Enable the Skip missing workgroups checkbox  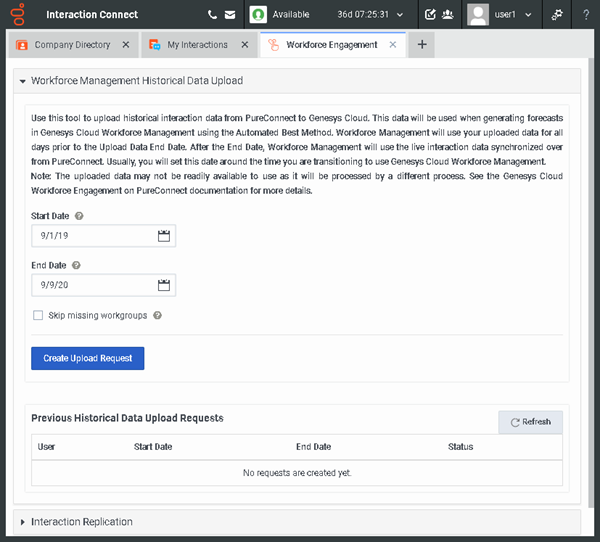click(38, 315)
